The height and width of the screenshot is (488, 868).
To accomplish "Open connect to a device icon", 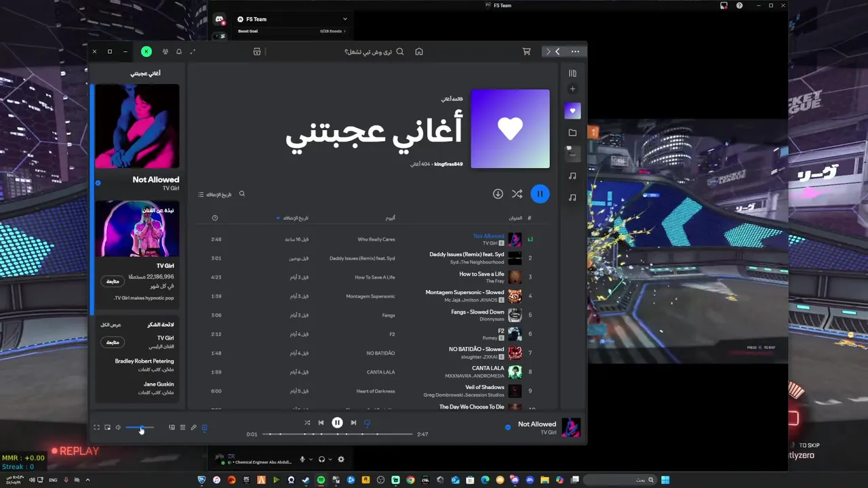I will (172, 428).
